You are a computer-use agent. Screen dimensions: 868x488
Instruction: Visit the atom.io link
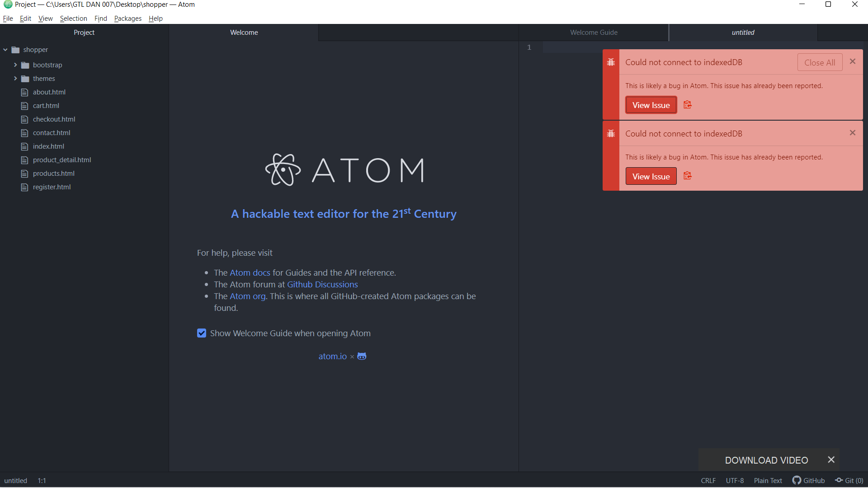click(333, 356)
